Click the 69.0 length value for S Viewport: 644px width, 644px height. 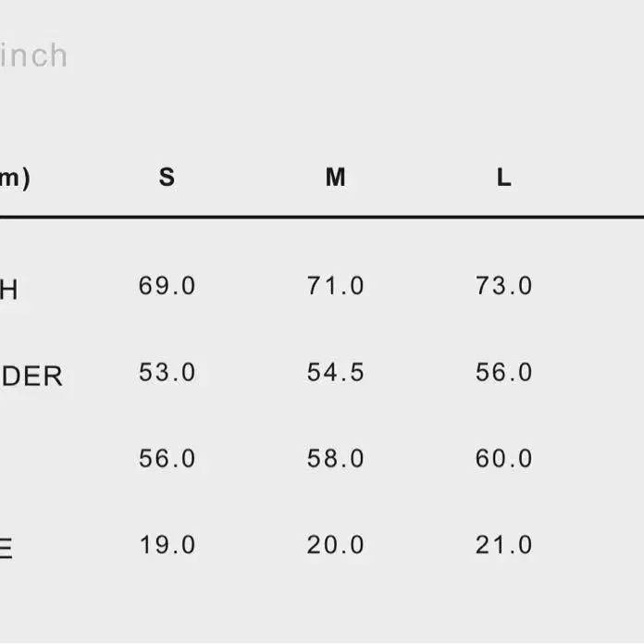click(x=167, y=285)
